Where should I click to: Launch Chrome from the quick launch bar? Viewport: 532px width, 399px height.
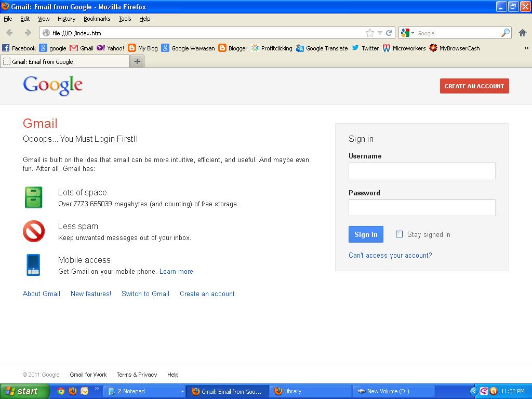tap(61, 391)
